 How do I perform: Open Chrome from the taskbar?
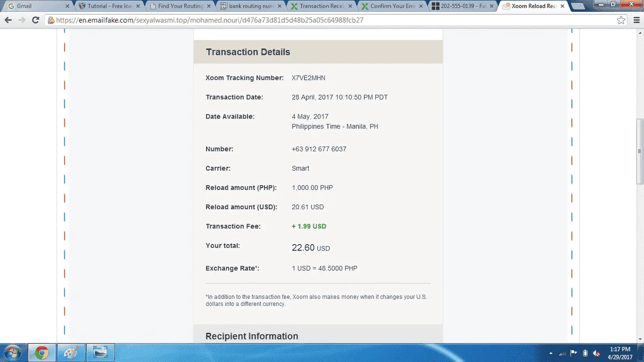pos(42,352)
